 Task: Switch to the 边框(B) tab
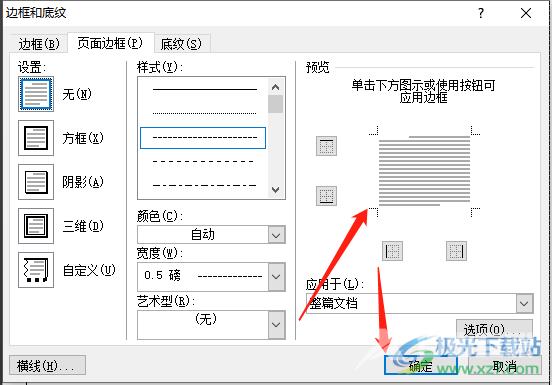pos(39,44)
